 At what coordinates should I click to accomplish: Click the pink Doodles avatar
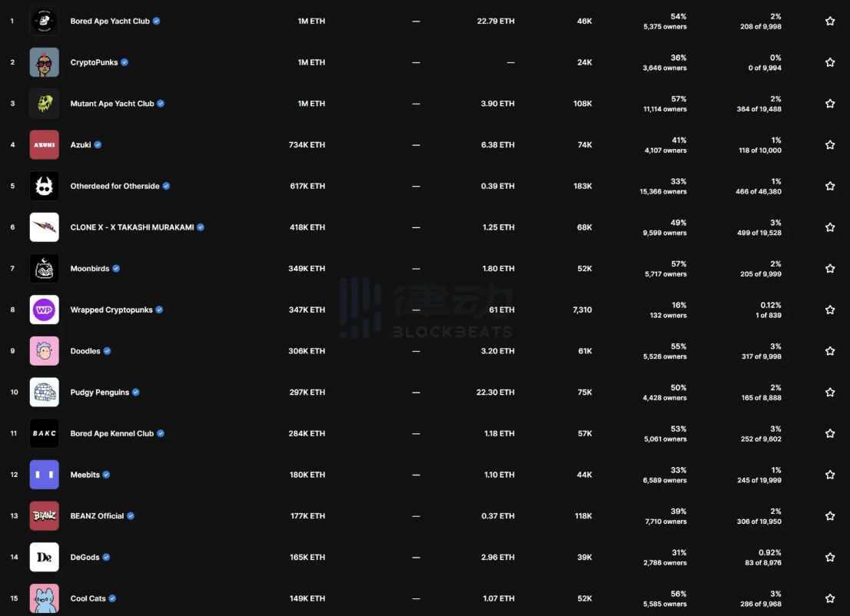(44, 350)
